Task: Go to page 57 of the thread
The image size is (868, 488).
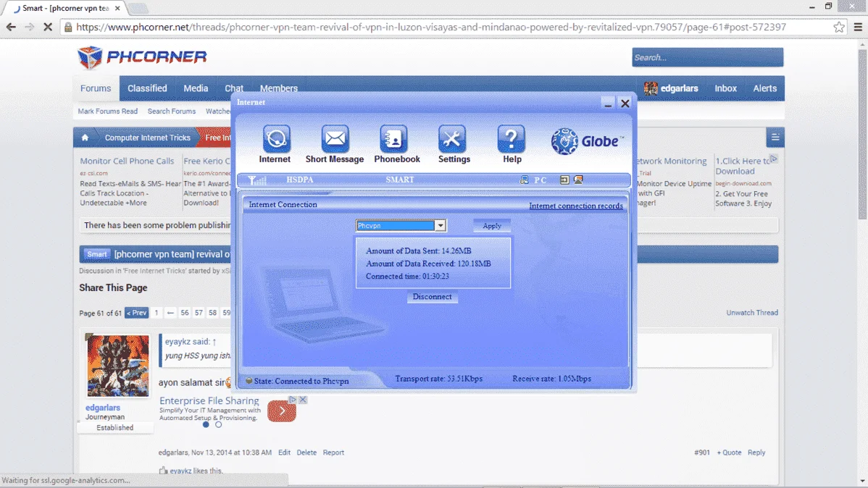Action: pyautogui.click(x=199, y=314)
